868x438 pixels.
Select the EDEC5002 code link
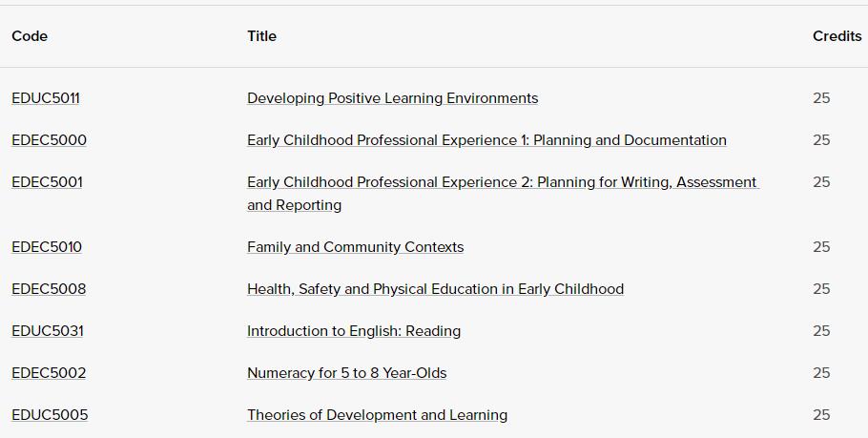(49, 373)
